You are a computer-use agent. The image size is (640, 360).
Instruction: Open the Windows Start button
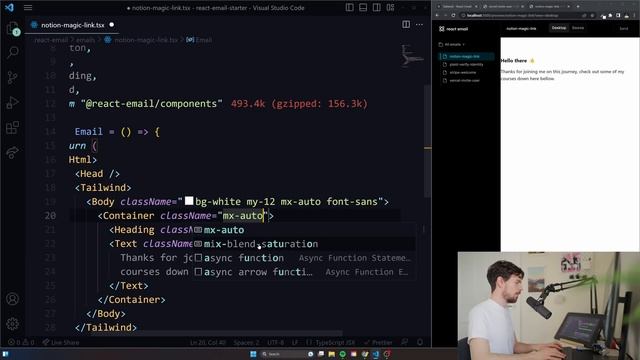pos(253,354)
